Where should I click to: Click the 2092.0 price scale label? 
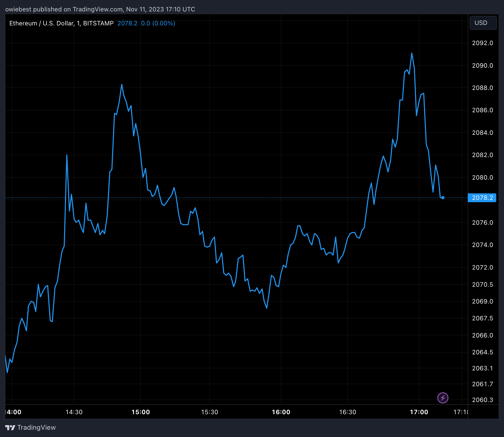tap(482, 43)
